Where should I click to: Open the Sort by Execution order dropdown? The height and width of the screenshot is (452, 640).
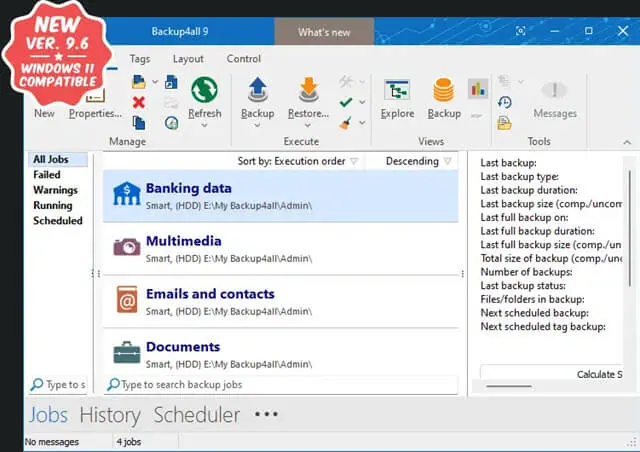pos(354,161)
